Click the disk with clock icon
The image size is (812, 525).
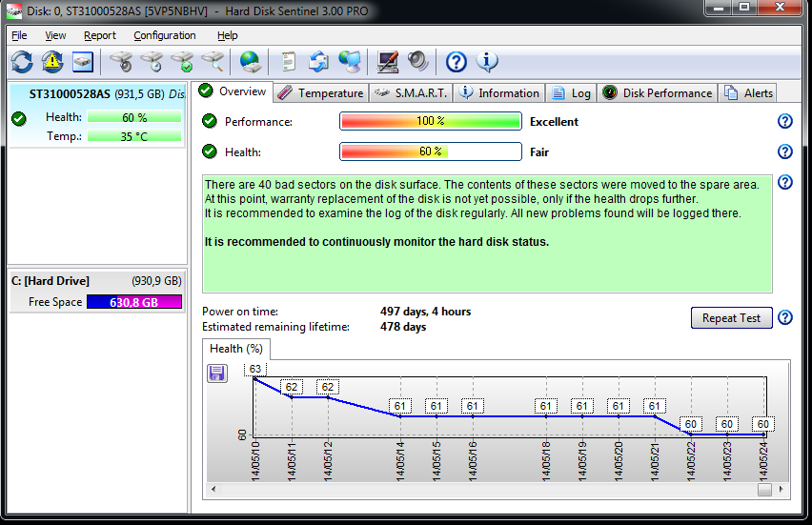point(152,62)
